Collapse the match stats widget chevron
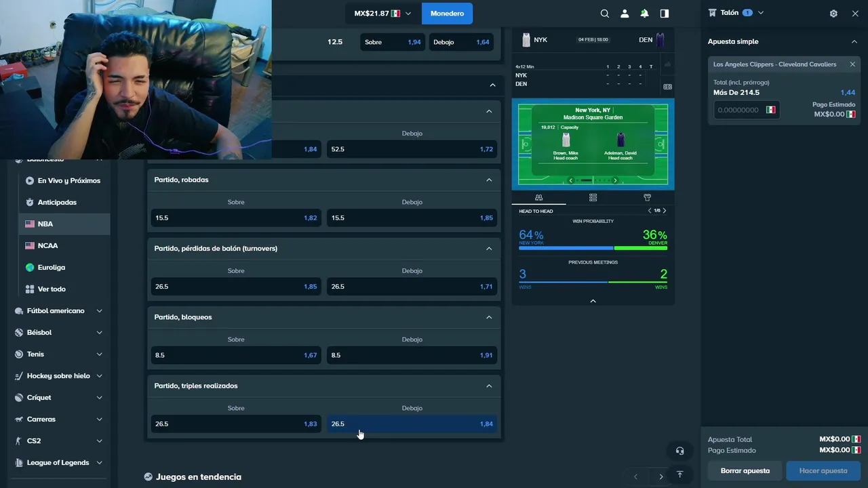 coord(593,301)
